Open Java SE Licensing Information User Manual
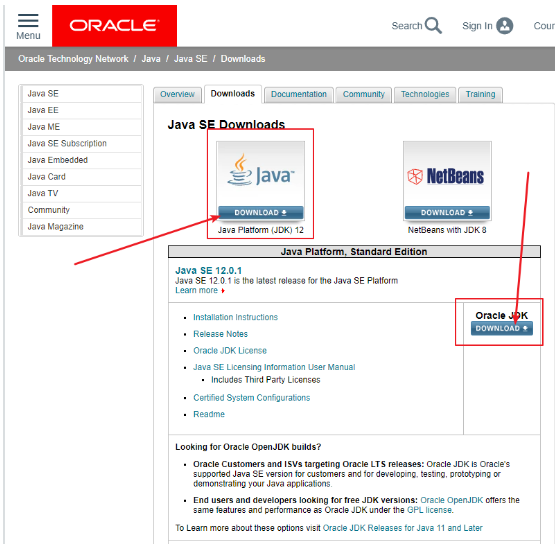Image resolution: width=555 pixels, height=547 pixels. tap(274, 367)
